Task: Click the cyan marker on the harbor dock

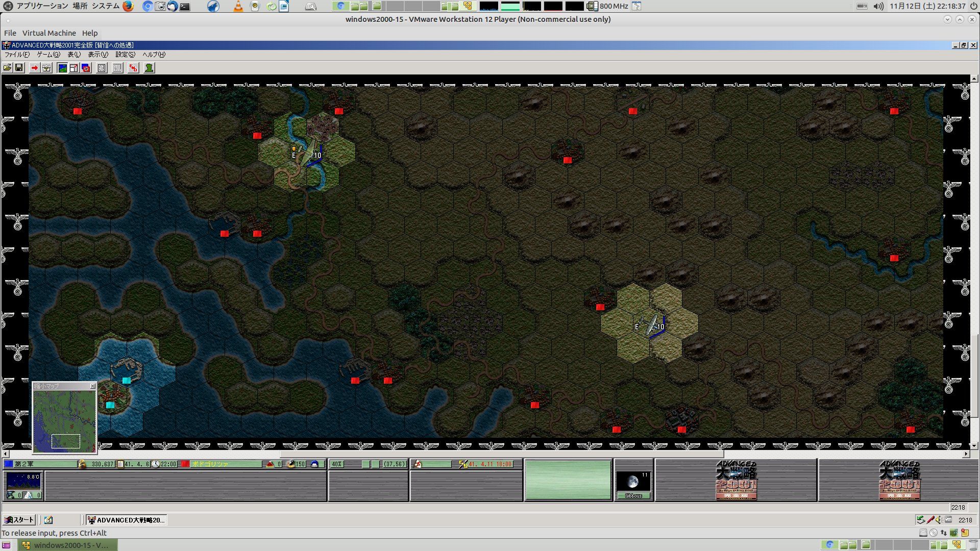Action: point(127,380)
